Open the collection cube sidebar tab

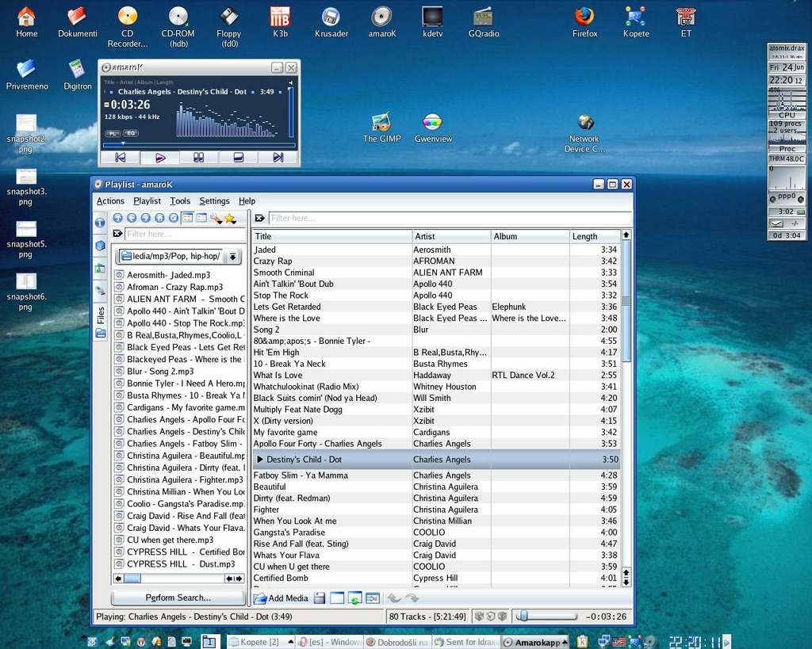[x=101, y=246]
